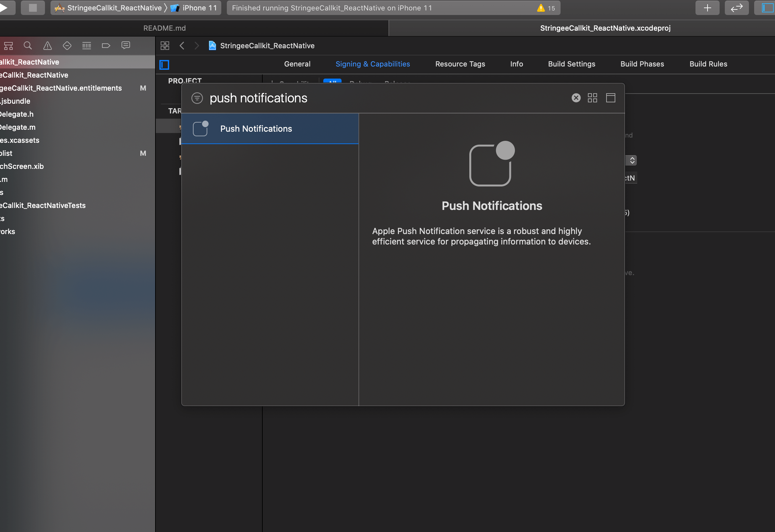The image size is (775, 532).
Task: Open the Symbol navigator
Action: point(9,46)
